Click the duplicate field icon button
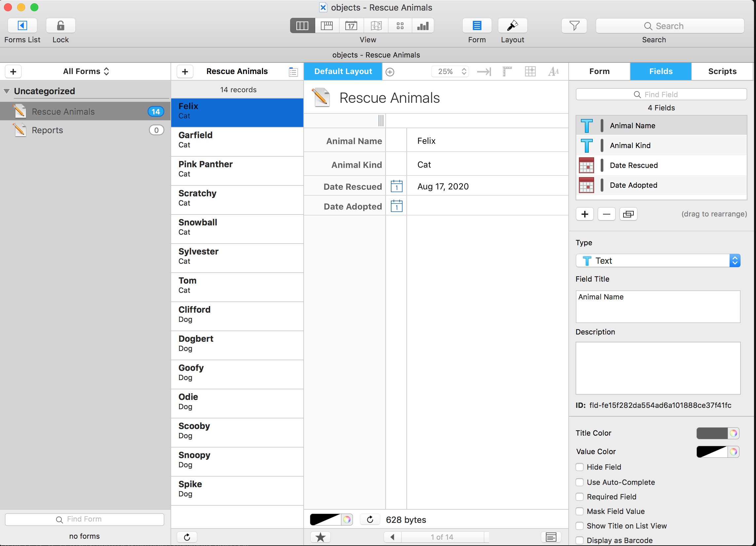Image resolution: width=756 pixels, height=546 pixels. tap(628, 214)
